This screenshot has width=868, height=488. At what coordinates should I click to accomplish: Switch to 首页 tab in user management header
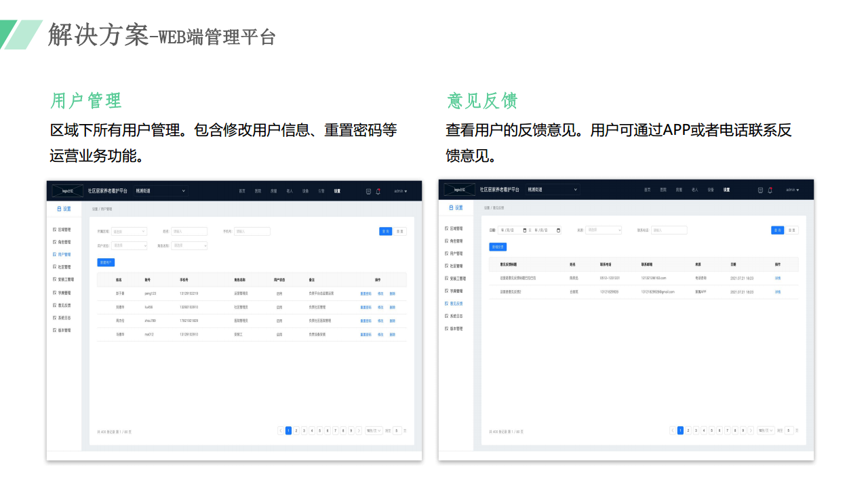[x=242, y=191]
